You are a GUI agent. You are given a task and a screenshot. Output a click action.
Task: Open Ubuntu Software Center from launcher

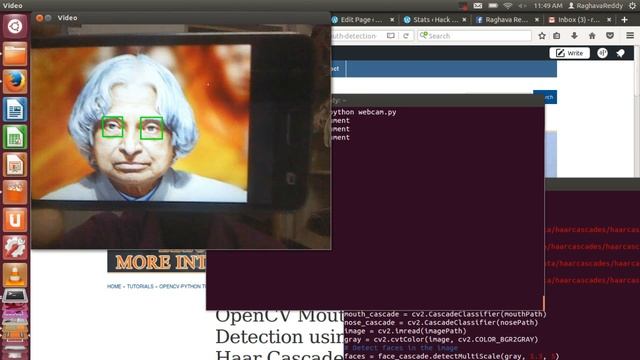(x=15, y=192)
